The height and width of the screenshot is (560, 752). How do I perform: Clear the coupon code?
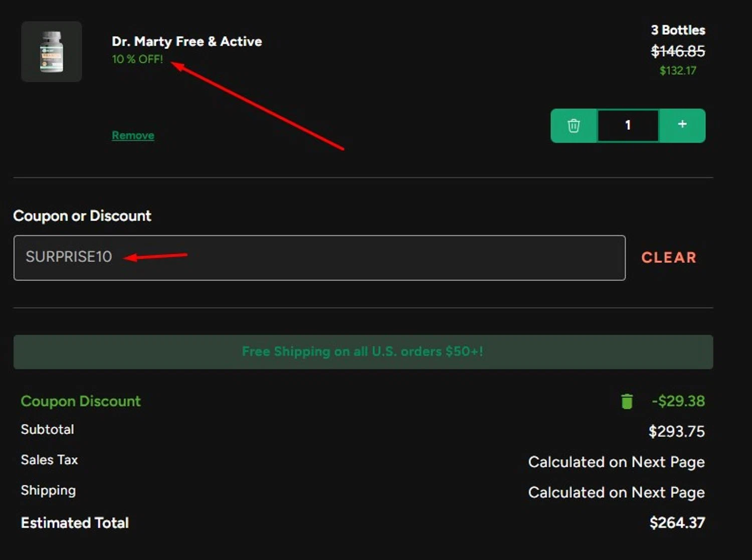669,258
